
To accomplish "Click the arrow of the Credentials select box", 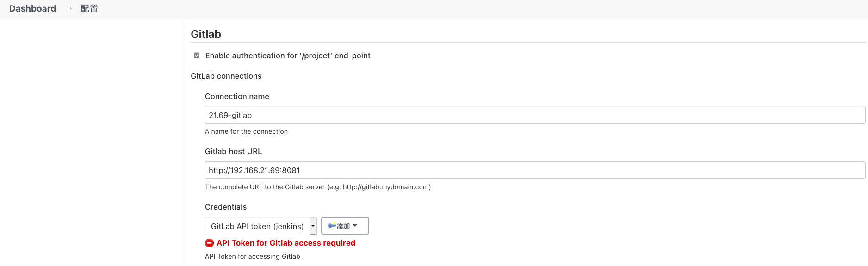I will point(313,226).
